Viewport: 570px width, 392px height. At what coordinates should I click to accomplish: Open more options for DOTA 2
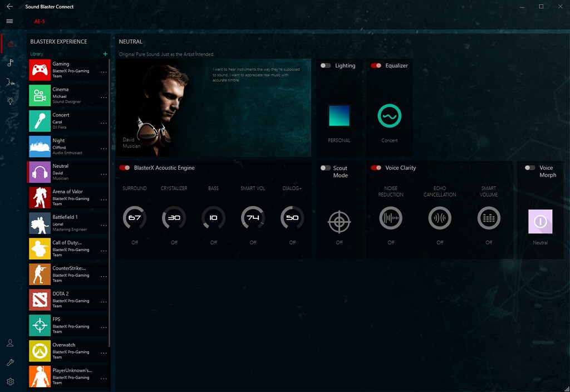104,302
